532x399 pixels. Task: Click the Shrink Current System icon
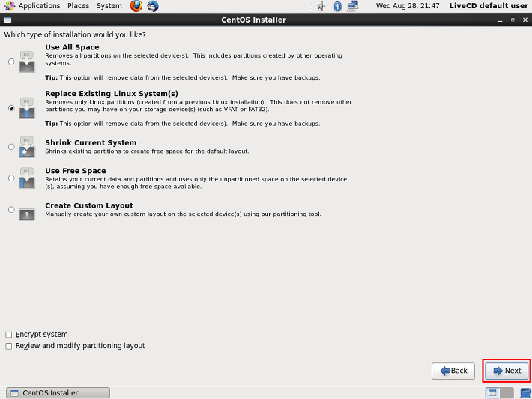coord(27,147)
